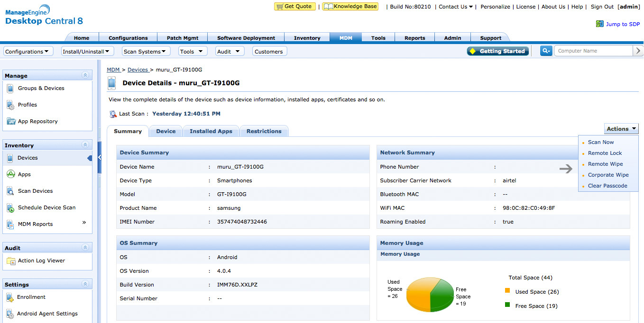Click the Enrollment icon
The width and height of the screenshot is (644, 323).
tap(10, 297)
